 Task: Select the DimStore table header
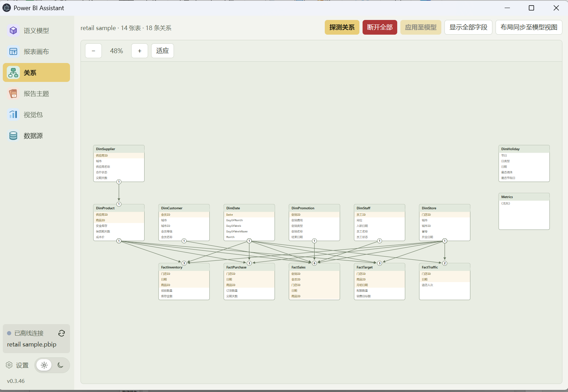(444, 208)
